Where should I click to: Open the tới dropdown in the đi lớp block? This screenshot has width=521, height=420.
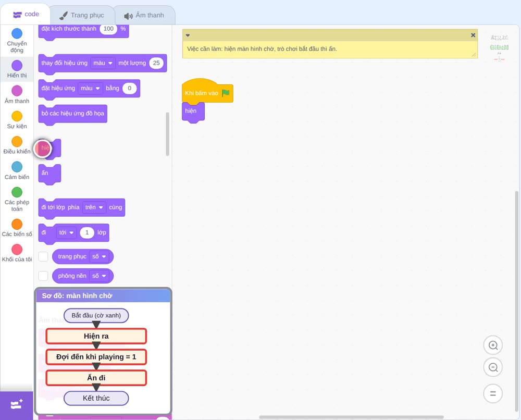pyautogui.click(x=66, y=232)
